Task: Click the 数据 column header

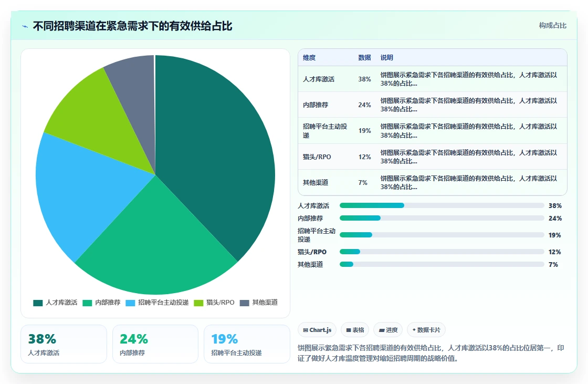Action: pyautogui.click(x=364, y=57)
